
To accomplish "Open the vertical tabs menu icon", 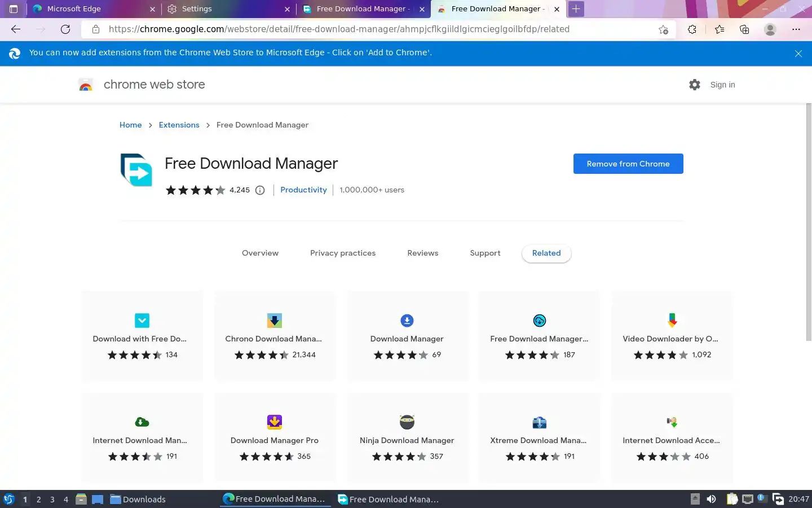I will pyautogui.click(x=14, y=9).
